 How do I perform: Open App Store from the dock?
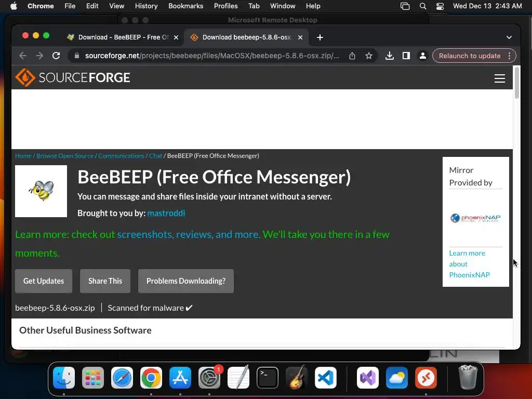coord(180,378)
